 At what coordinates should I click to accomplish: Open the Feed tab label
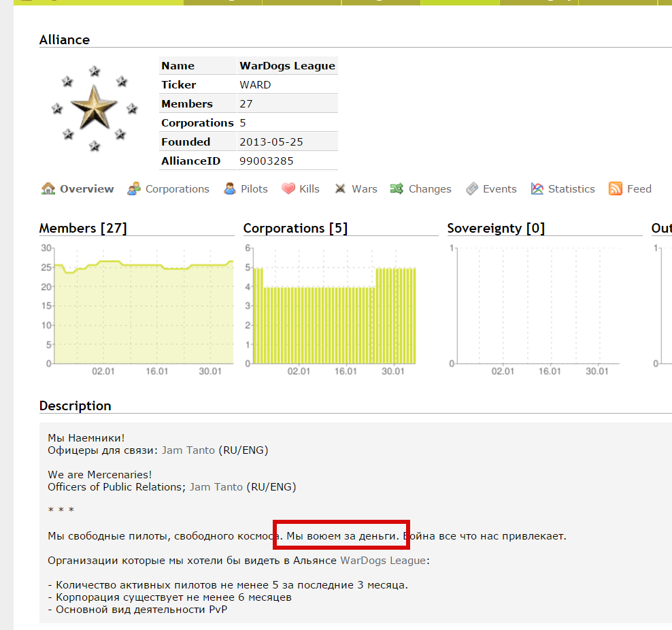click(639, 189)
